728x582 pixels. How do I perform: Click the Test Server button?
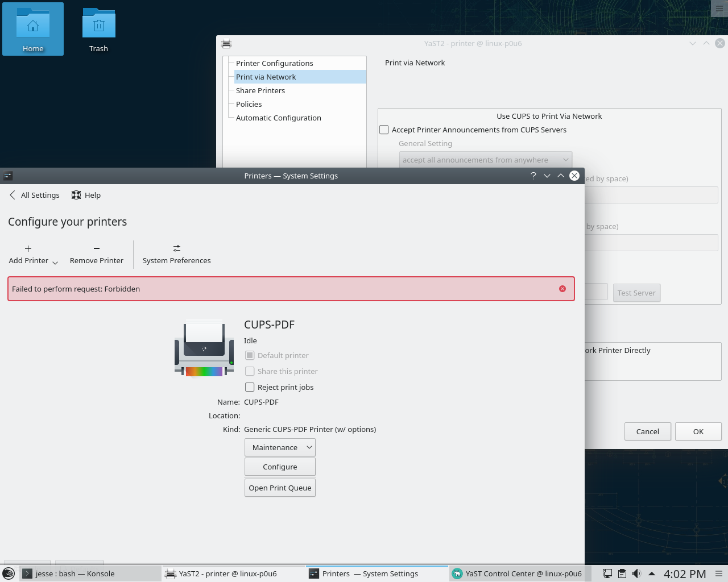pos(636,293)
